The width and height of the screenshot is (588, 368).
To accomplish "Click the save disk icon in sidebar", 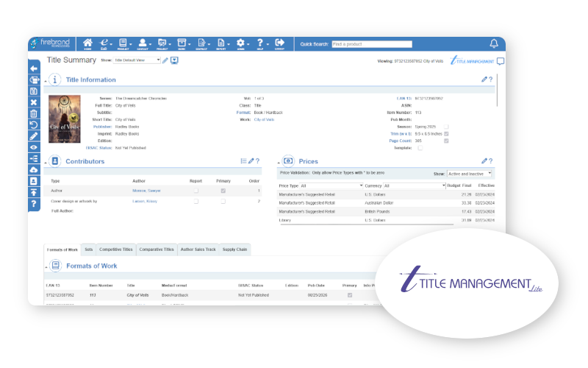I will [x=34, y=91].
